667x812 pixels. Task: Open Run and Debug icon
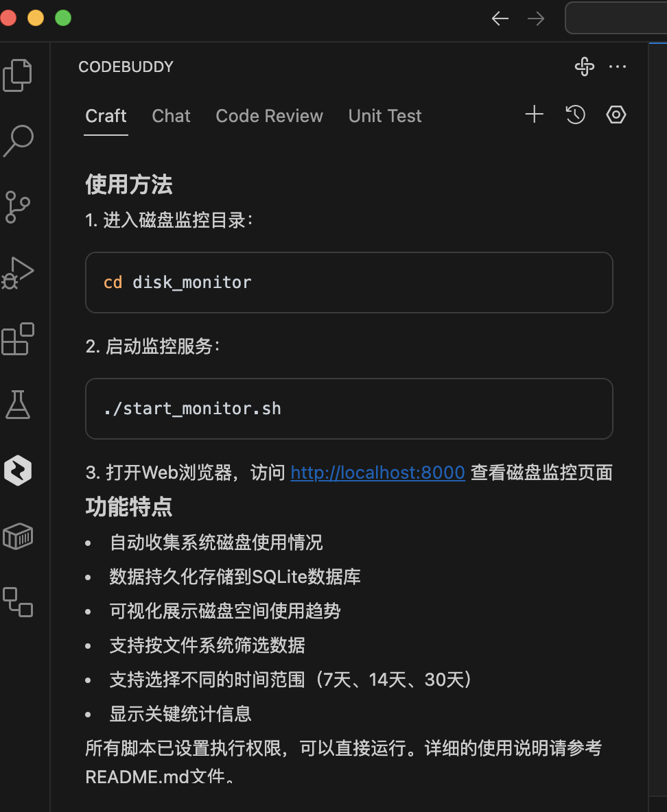coord(18,272)
